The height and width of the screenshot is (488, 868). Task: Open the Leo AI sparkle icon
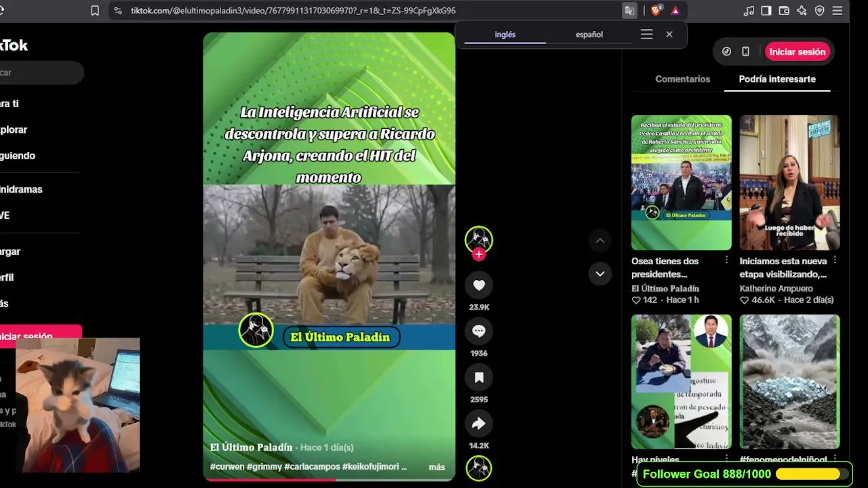802,10
